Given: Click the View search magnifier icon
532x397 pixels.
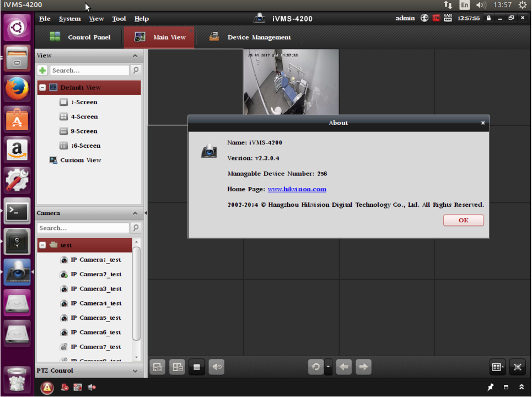Looking at the screenshot, I should pyautogui.click(x=136, y=70).
